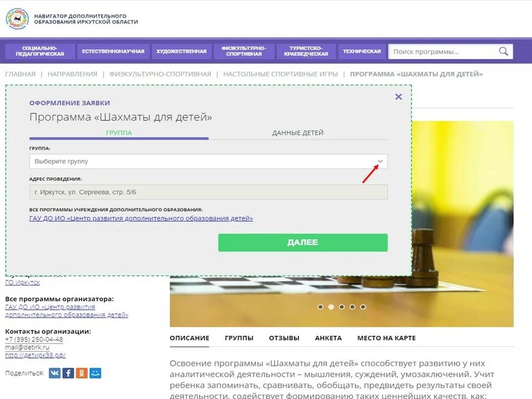
Task: Switch to the ДАННЫЕ ДЕТЕЙ tab
Action: click(298, 133)
